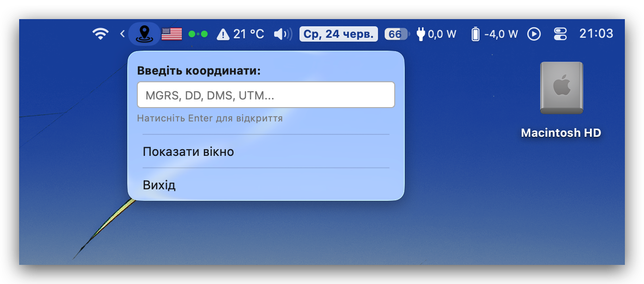Click the play circle menu bar icon

[534, 34]
